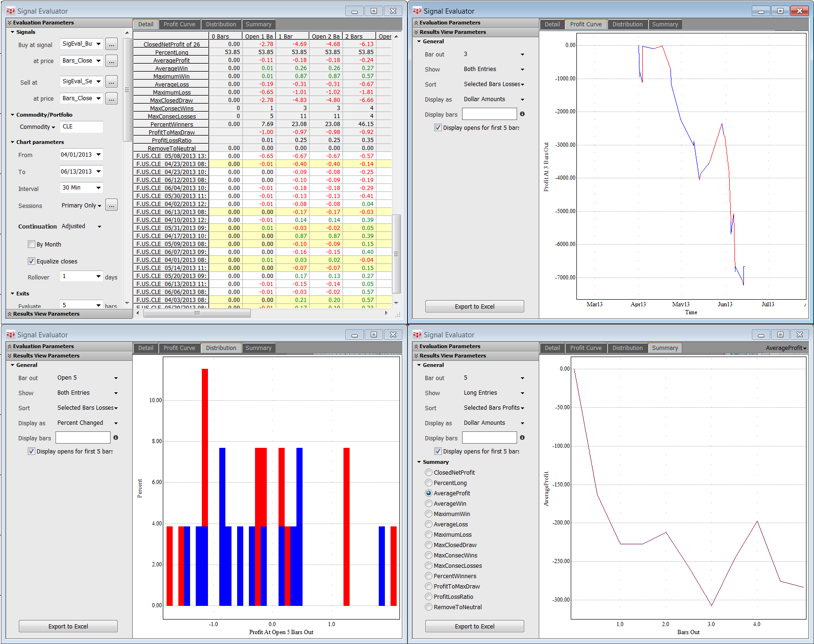Click the browse button next to Buy at signal

coord(111,44)
